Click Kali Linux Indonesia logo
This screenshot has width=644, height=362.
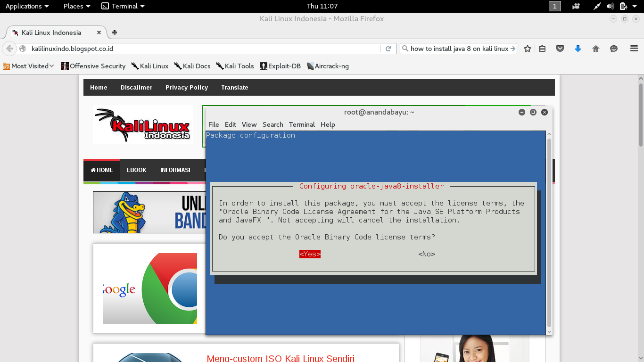point(143,125)
